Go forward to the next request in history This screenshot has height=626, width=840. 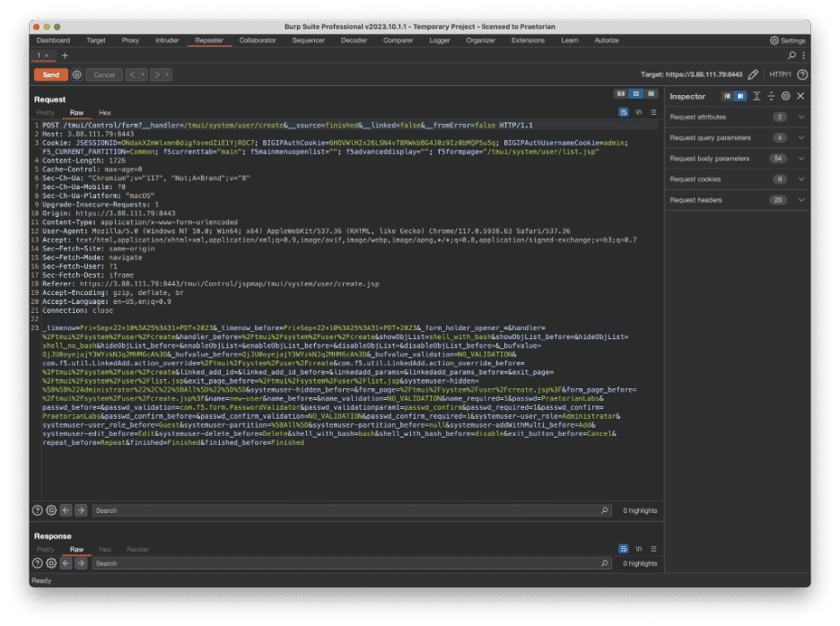(157, 74)
